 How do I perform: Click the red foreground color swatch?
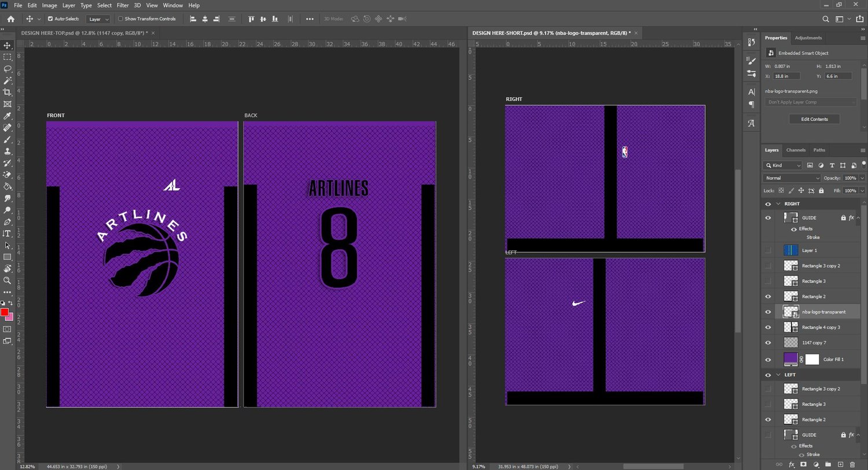[x=5, y=313]
